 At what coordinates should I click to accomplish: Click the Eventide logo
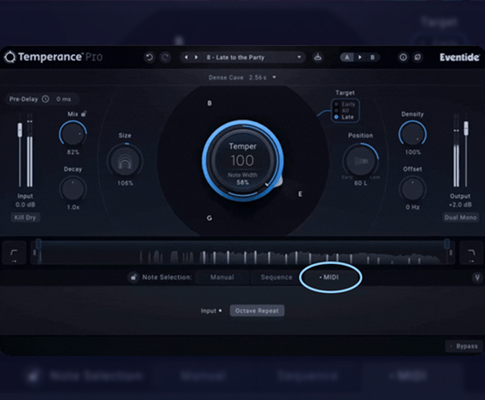pos(459,57)
